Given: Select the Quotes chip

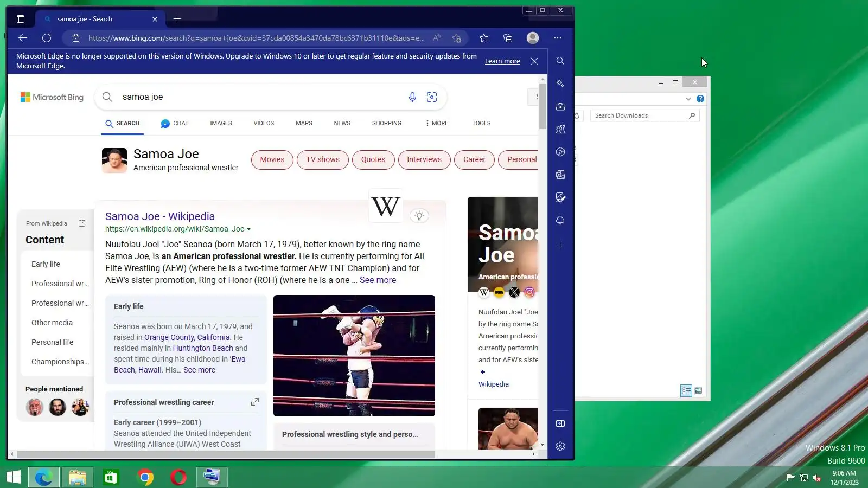Looking at the screenshot, I should tap(373, 159).
